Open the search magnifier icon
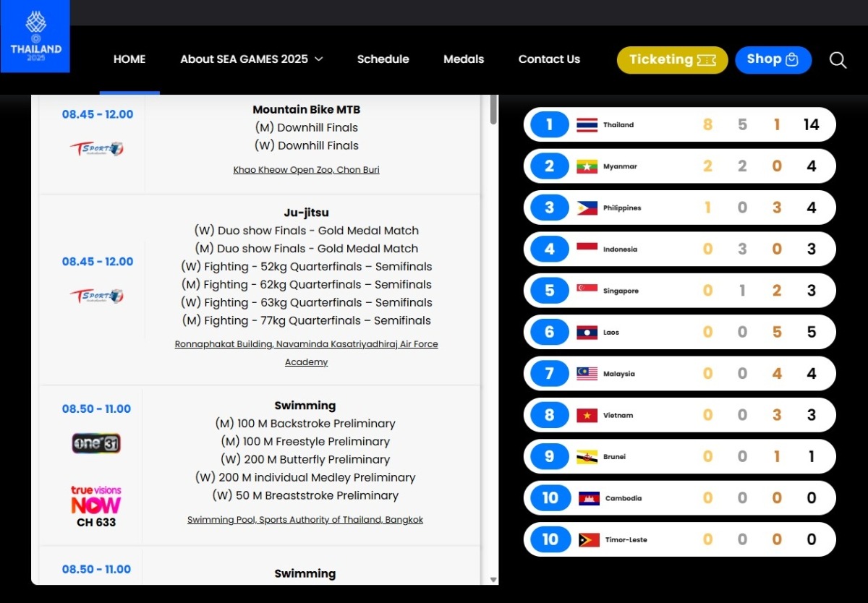This screenshot has height=603, width=868. coord(838,60)
